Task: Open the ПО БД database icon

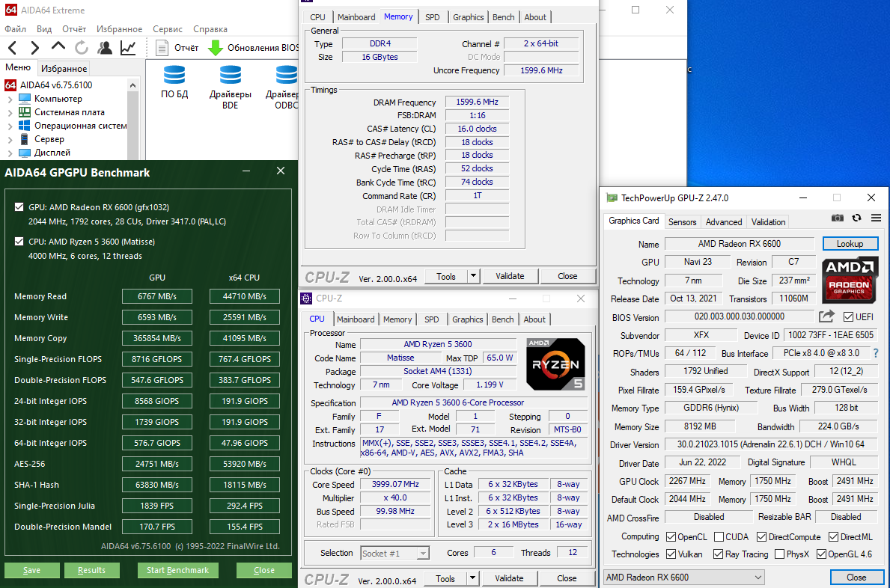Action: click(x=174, y=75)
